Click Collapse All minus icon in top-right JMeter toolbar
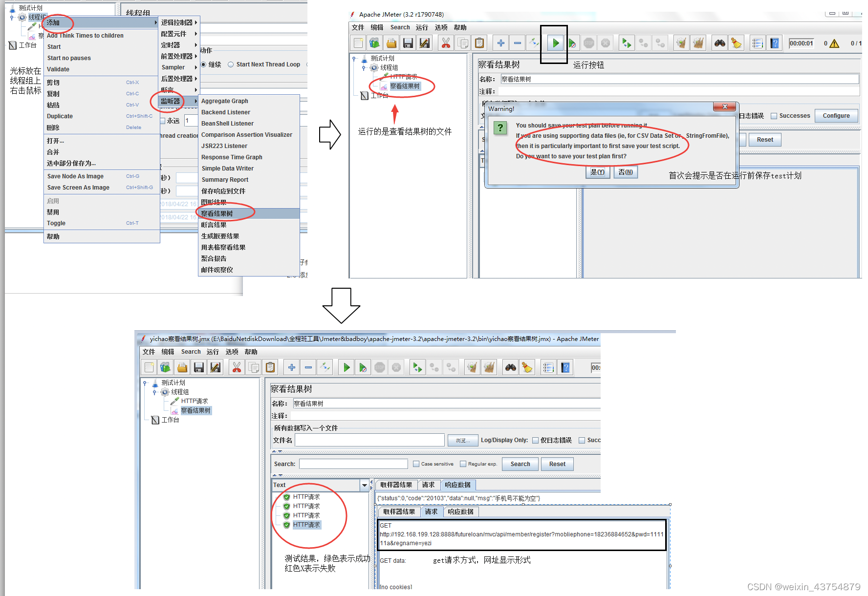 [518, 43]
